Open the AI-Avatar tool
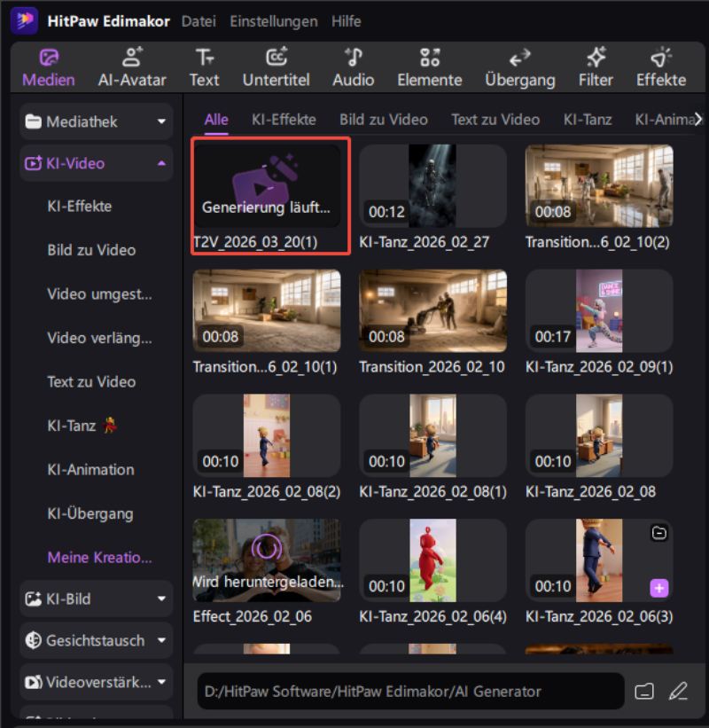Viewport: 709px width, 728px height. coord(132,67)
